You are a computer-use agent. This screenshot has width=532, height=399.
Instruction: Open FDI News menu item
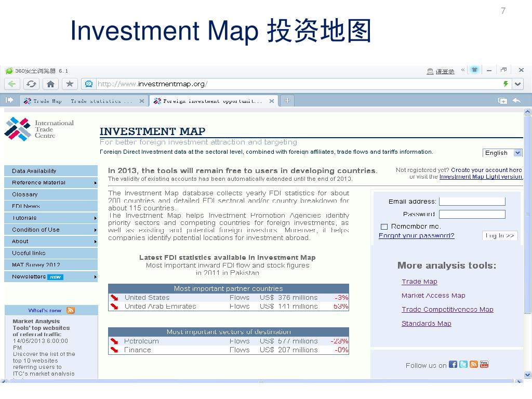(51, 206)
